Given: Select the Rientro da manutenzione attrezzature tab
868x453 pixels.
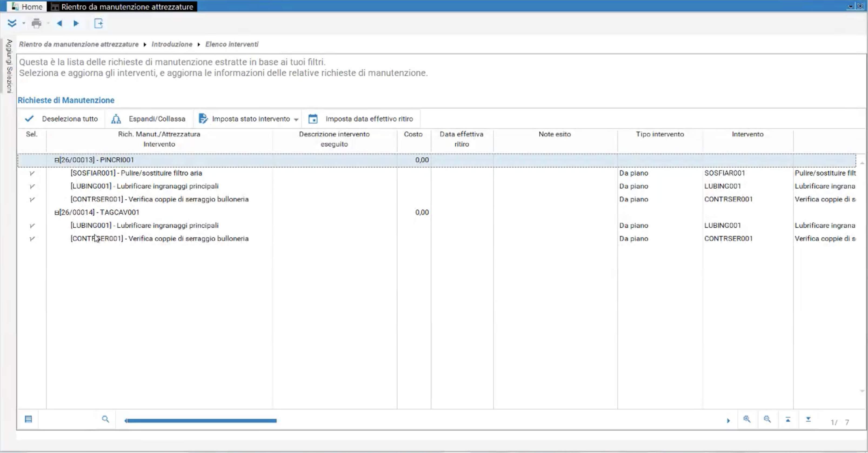Looking at the screenshot, I should (x=122, y=6).
